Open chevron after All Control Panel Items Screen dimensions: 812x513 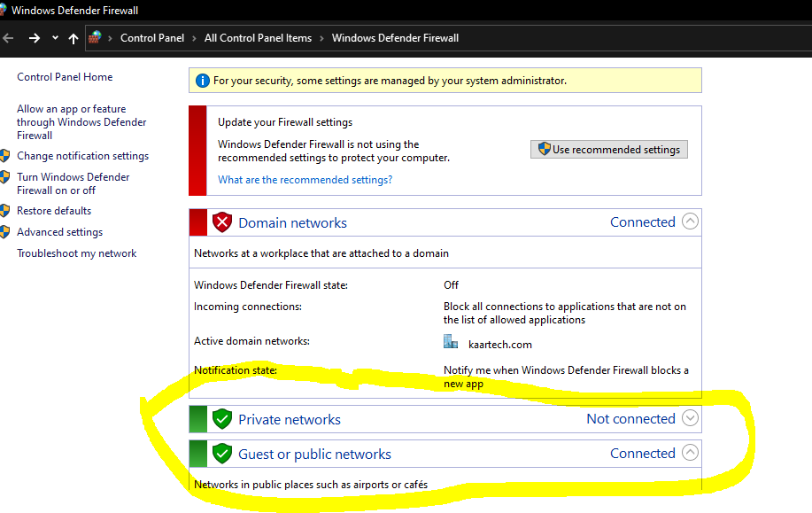(321, 38)
